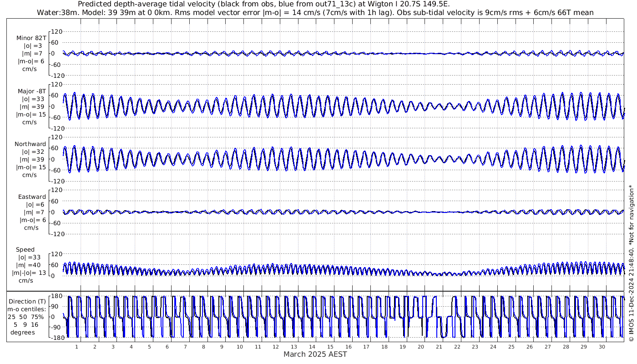Click the 'Direction (T)' panel label
The image size is (637, 364).
coord(28,301)
